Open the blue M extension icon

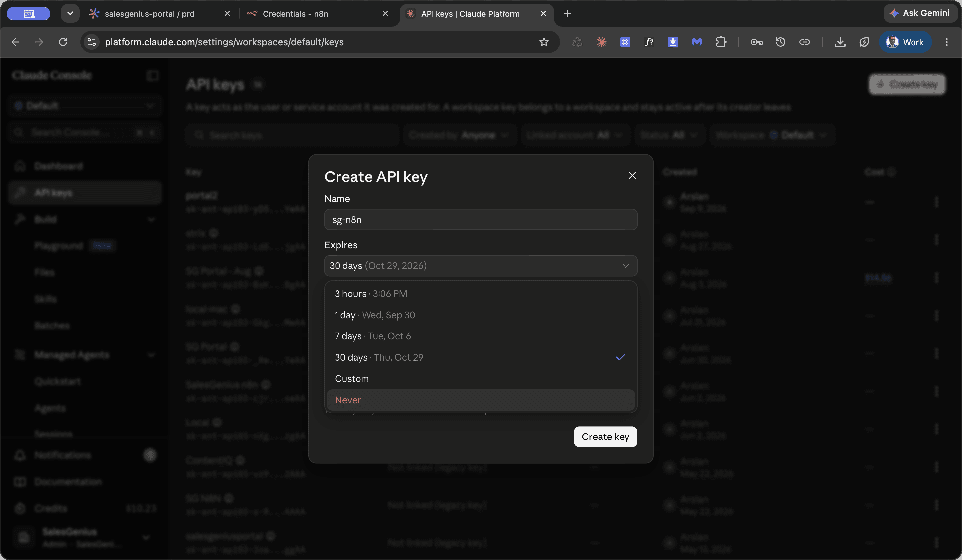tap(697, 42)
